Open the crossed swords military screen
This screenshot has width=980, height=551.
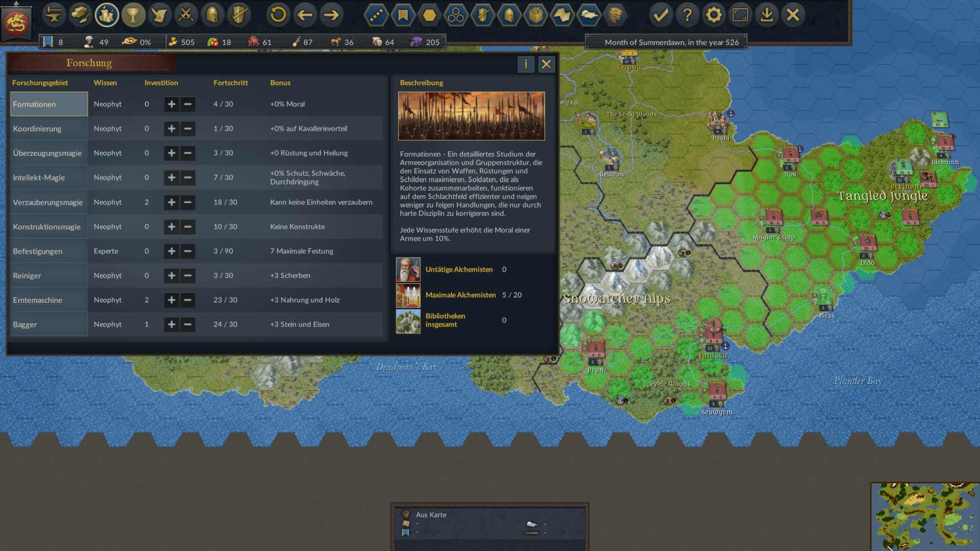[x=186, y=15]
